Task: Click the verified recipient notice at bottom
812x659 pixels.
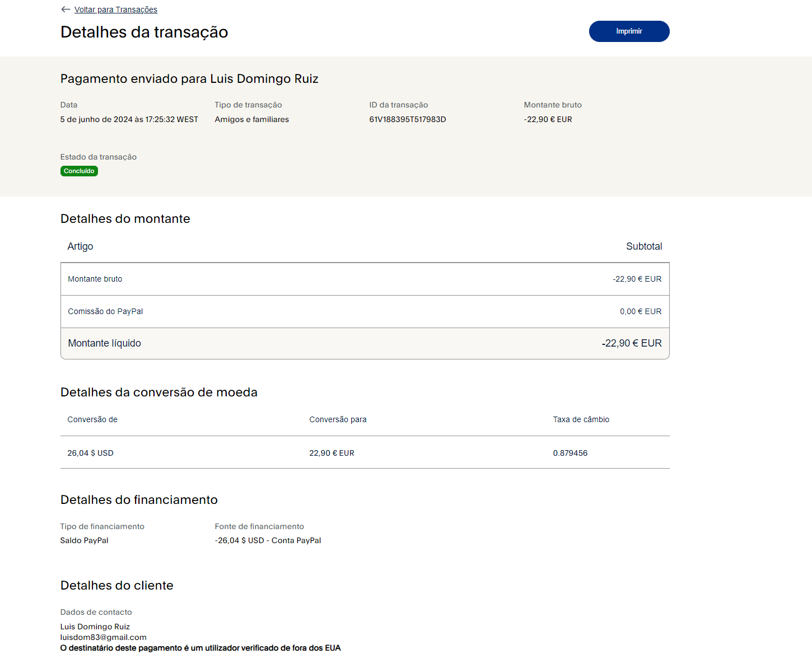Action: click(200, 648)
